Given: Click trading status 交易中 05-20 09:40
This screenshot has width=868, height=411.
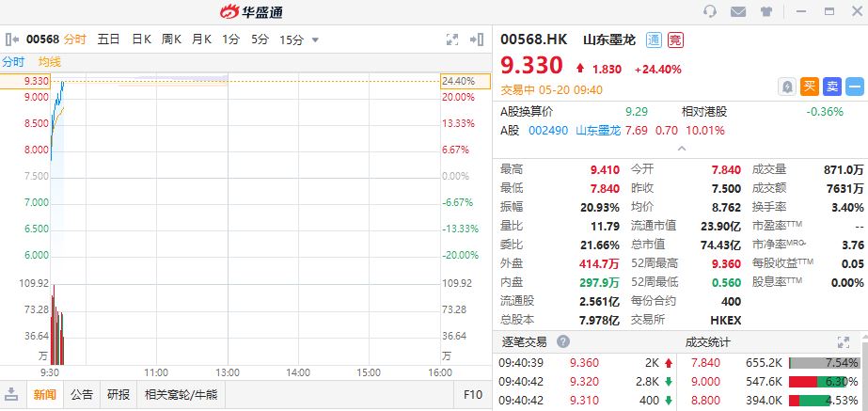Looking at the screenshot, I should point(551,89).
